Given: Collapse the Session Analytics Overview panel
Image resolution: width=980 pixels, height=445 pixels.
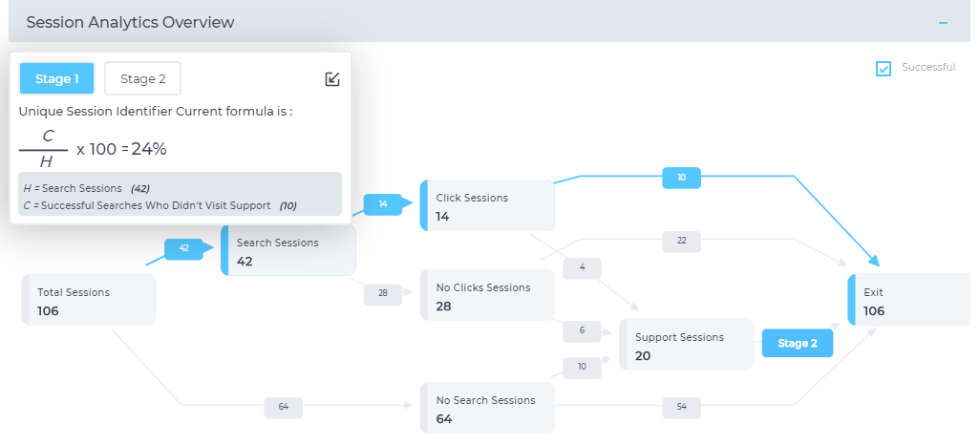Looking at the screenshot, I should [943, 22].
